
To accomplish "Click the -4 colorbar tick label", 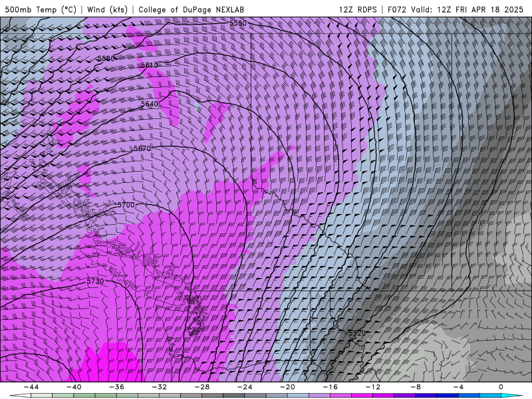I will tap(458, 387).
